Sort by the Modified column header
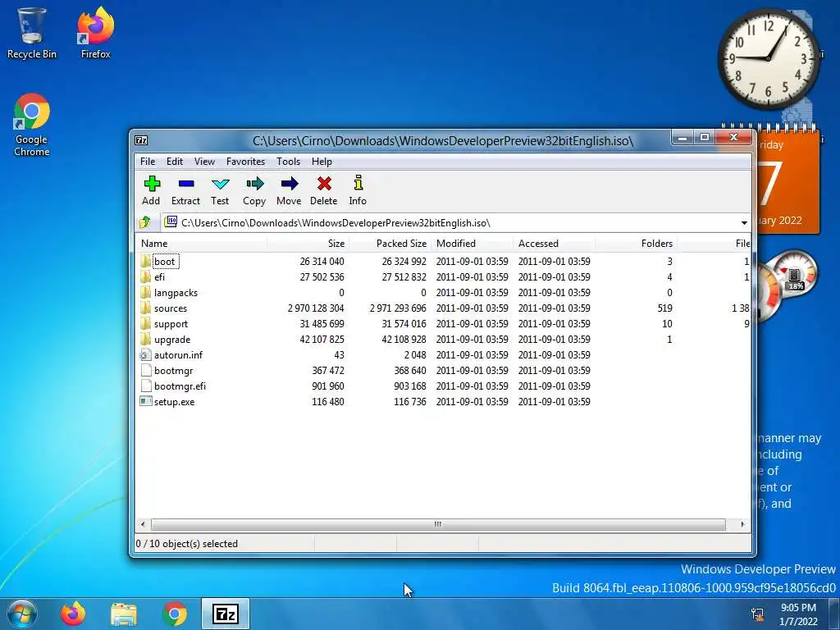Viewport: 840px width, 630px height. [x=472, y=243]
